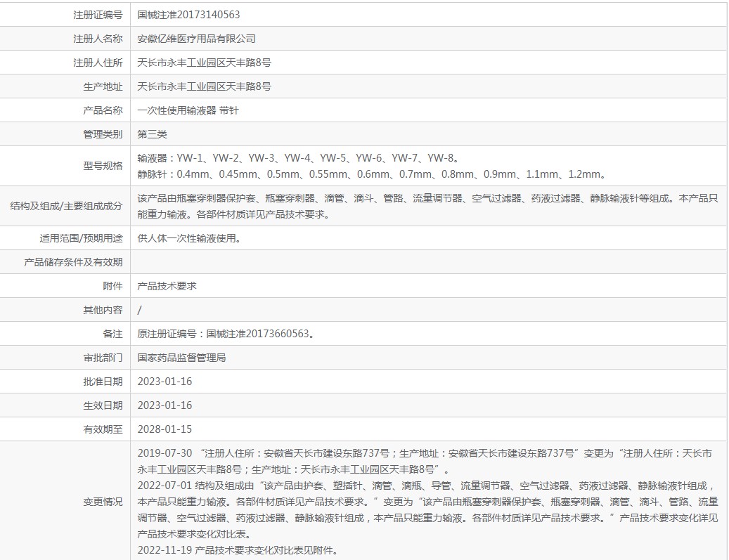Click the 生产地址 label
This screenshot has width=729, height=560.
[x=103, y=86]
